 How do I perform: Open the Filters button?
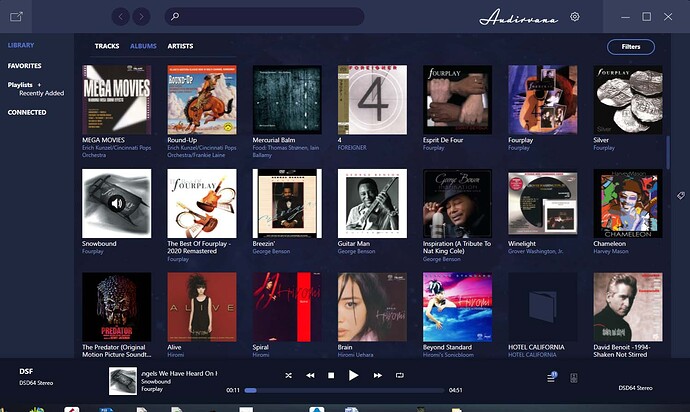click(x=631, y=46)
